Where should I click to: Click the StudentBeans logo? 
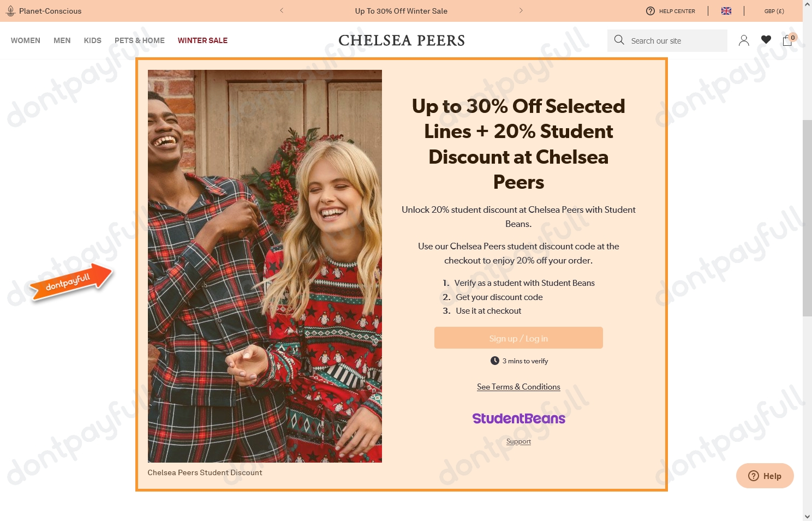[x=518, y=418]
